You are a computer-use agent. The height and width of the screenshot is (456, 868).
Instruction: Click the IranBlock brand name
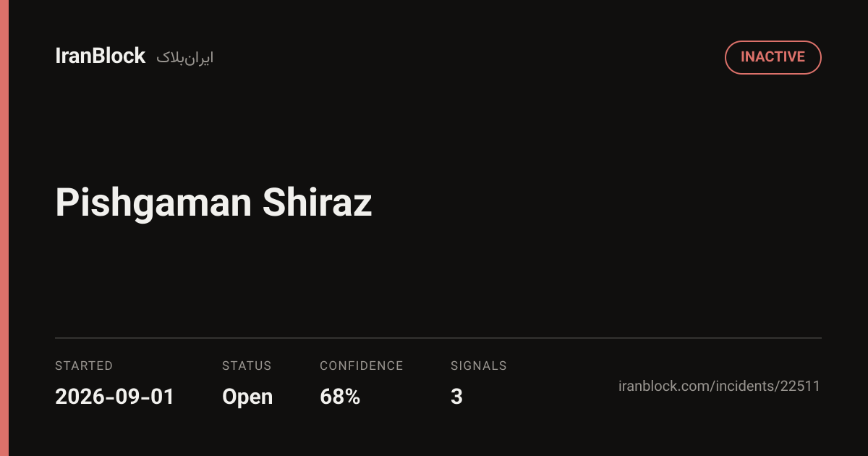point(101,56)
